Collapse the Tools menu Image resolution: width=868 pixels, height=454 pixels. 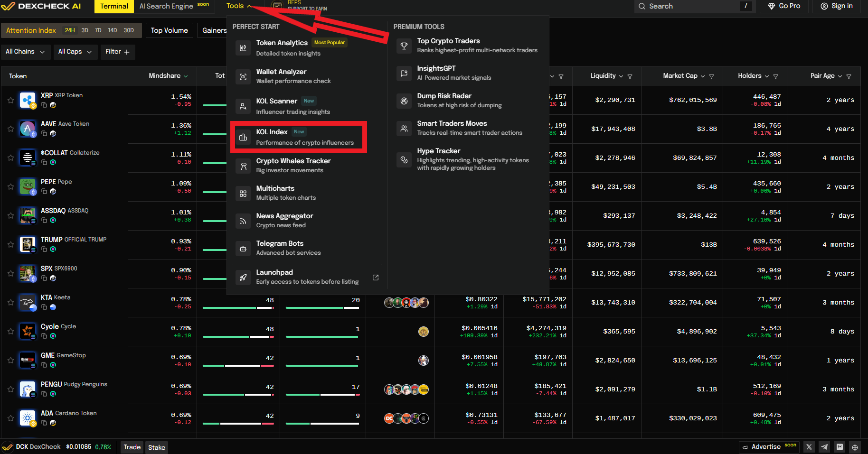[x=238, y=6]
